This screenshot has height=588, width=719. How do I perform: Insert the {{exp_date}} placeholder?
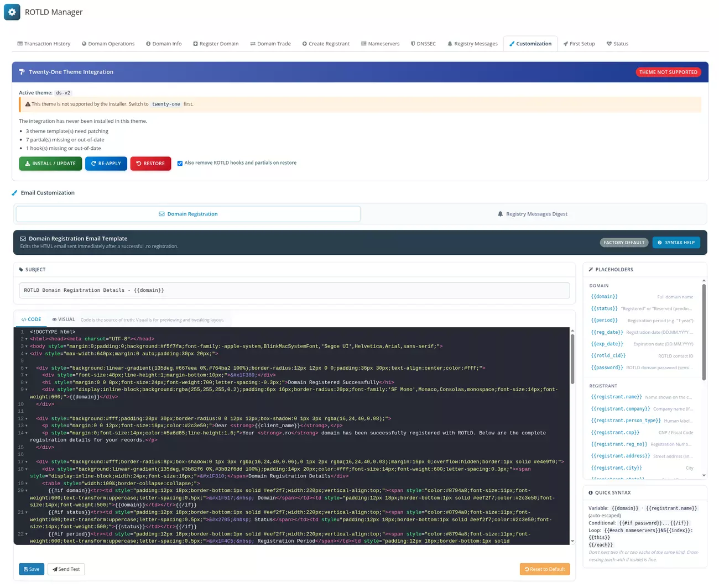pyautogui.click(x=607, y=344)
